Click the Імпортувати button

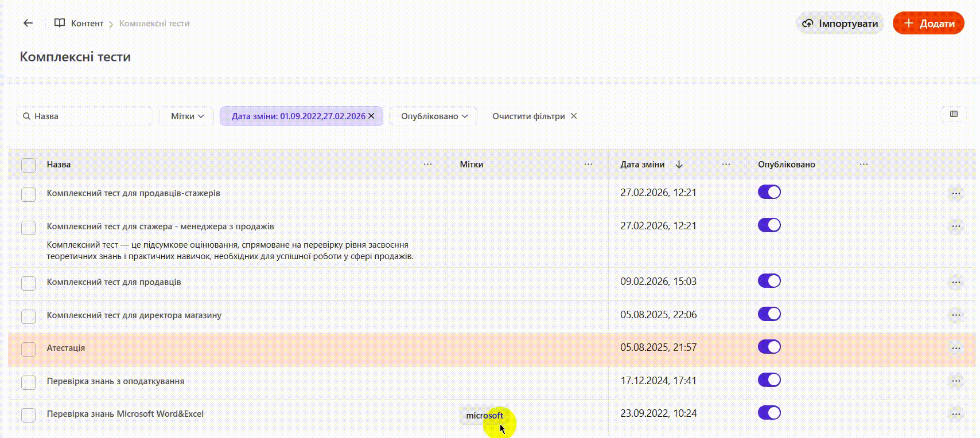(x=840, y=24)
